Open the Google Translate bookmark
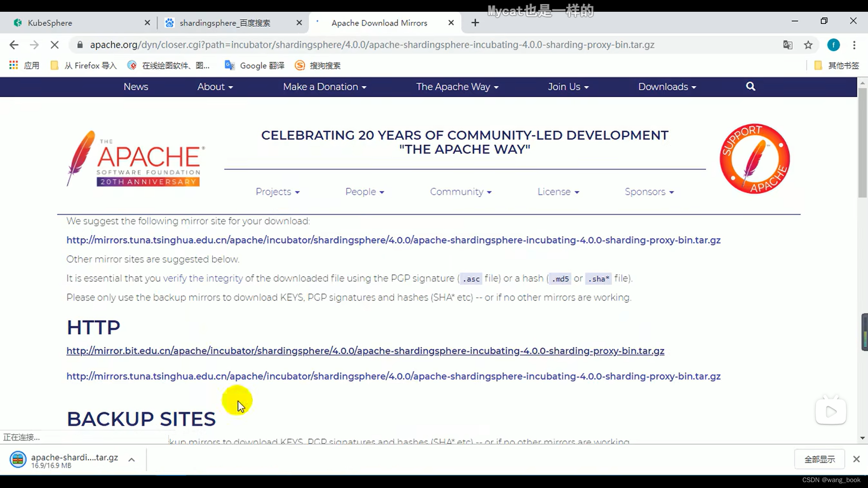Viewport: 868px width, 488px height. pyautogui.click(x=255, y=66)
